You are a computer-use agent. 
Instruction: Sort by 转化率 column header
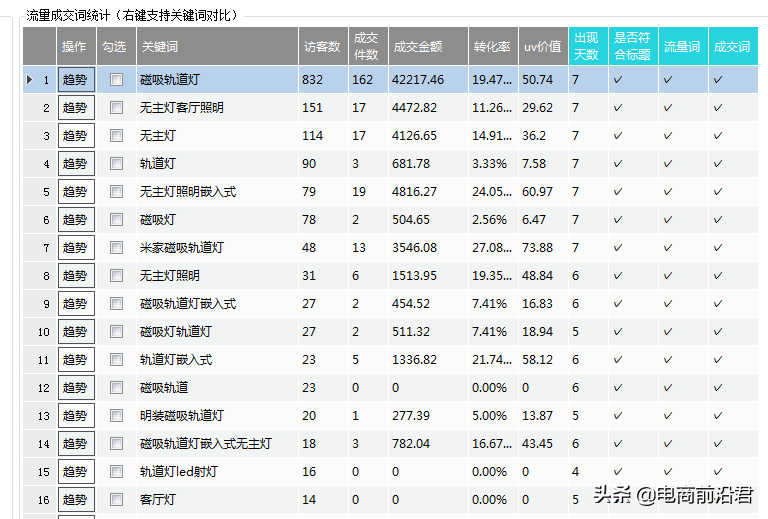tap(494, 47)
